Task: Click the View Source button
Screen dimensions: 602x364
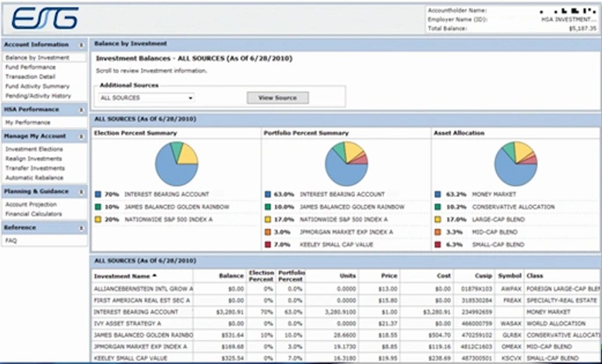Action: (278, 98)
